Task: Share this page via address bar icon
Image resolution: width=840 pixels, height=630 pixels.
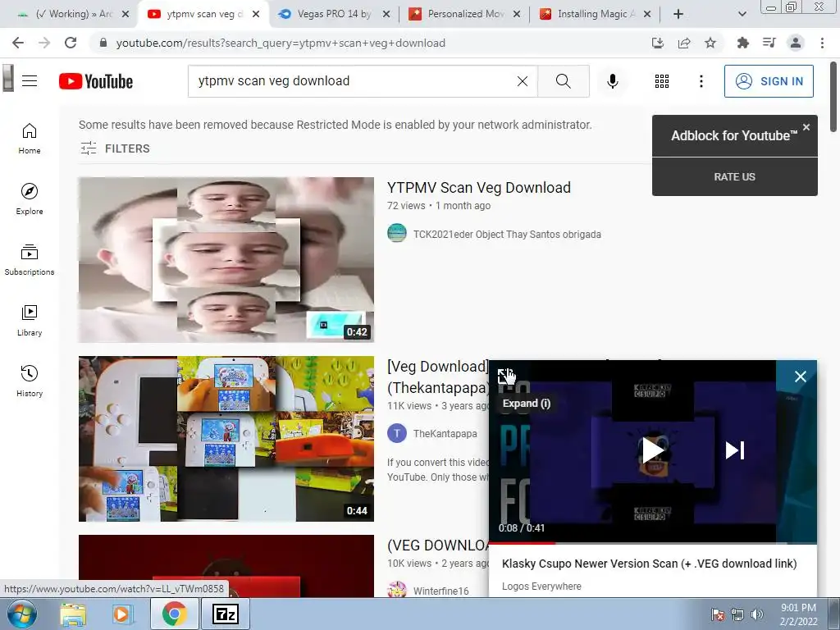Action: (684, 43)
